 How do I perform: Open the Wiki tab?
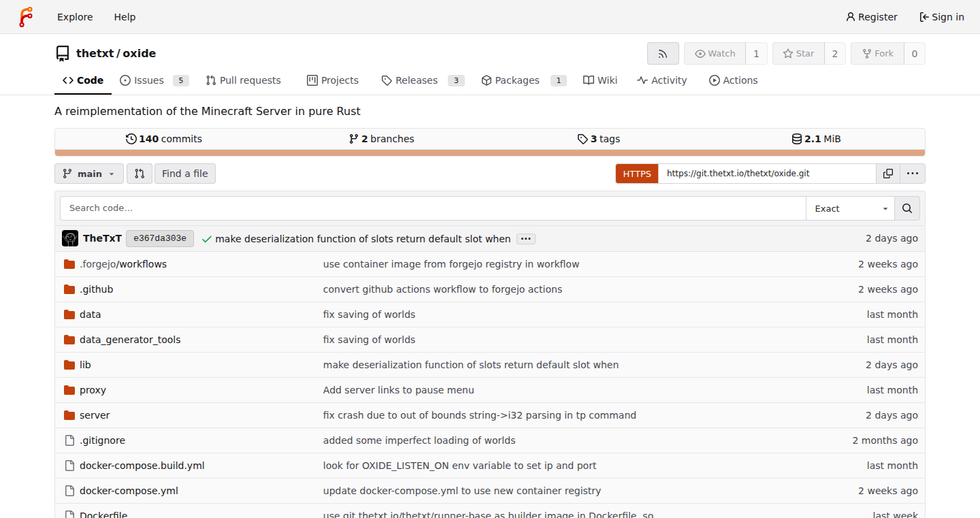(x=600, y=80)
